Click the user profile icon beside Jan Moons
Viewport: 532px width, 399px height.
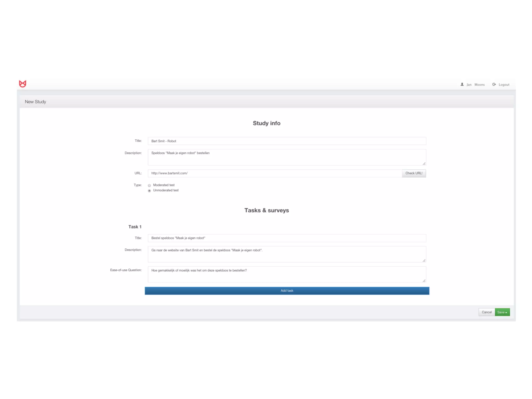[462, 84]
